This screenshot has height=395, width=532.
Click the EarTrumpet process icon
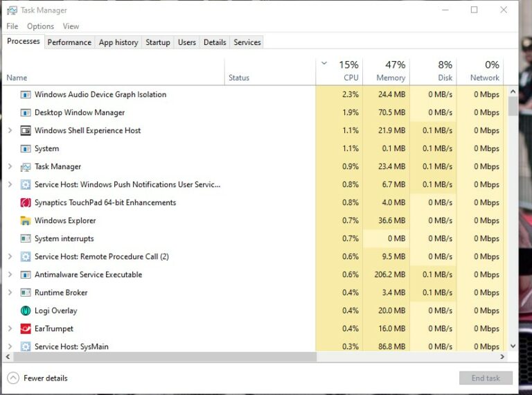26,328
